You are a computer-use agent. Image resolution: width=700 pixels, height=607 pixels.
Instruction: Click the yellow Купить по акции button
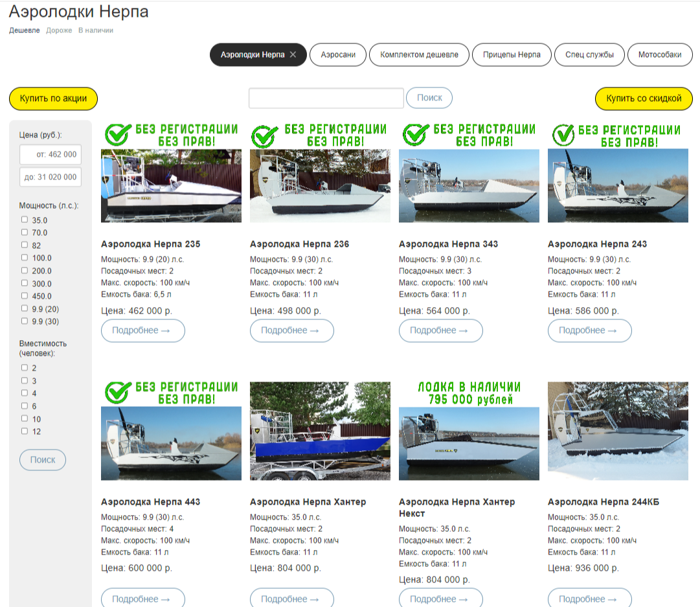(x=53, y=98)
